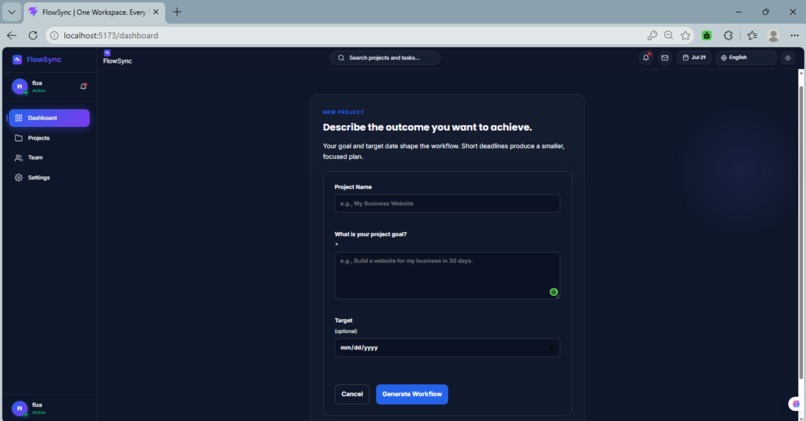Click the green extension icon in goal box
The width and height of the screenshot is (806, 421).
point(554,292)
